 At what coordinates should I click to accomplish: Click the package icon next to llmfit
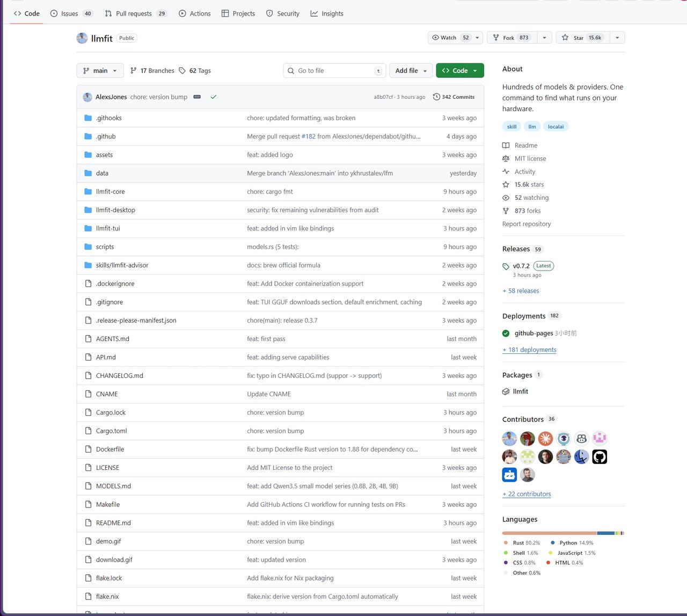tap(506, 392)
